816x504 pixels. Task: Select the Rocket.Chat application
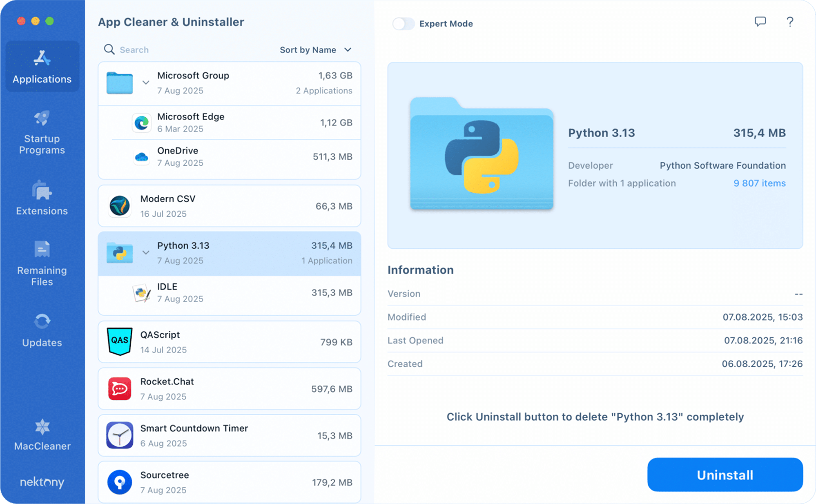pyautogui.click(x=229, y=388)
